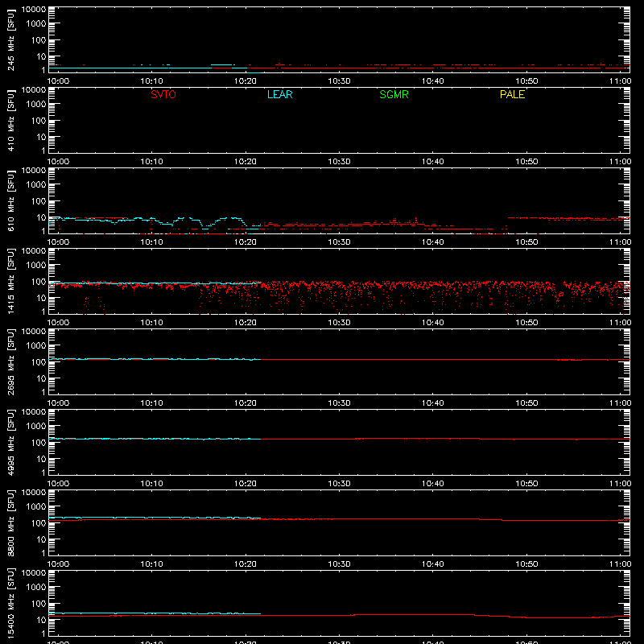Click the cyan LEAR trace in the 15400 MHz panel
Image resolution: width=644 pixels, height=644 pixels.
(x=155, y=613)
